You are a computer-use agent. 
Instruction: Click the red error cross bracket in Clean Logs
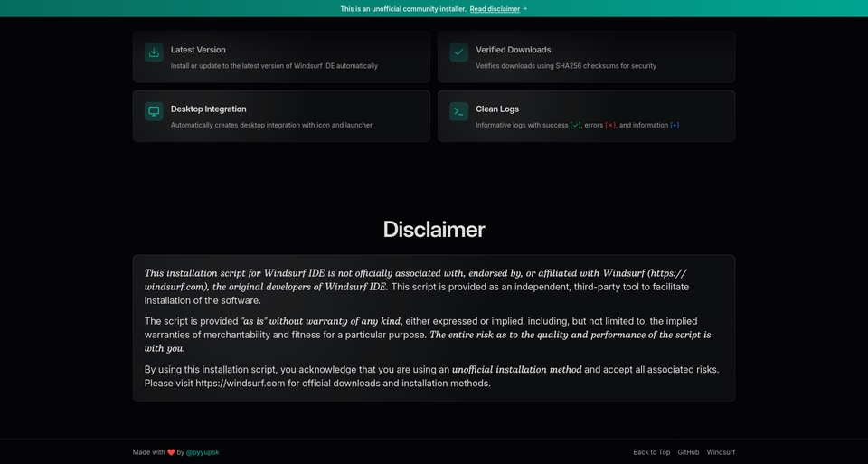click(610, 125)
